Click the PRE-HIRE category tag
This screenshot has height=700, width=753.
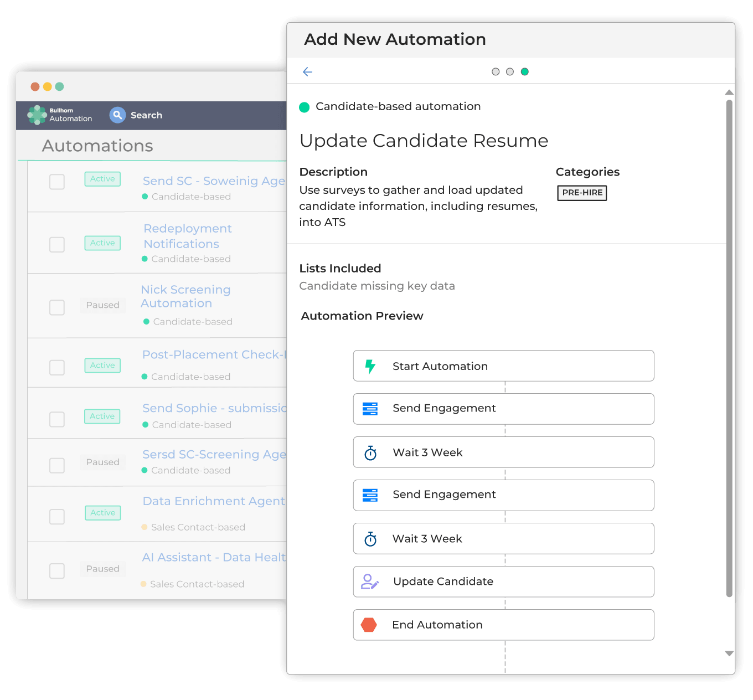coord(582,193)
